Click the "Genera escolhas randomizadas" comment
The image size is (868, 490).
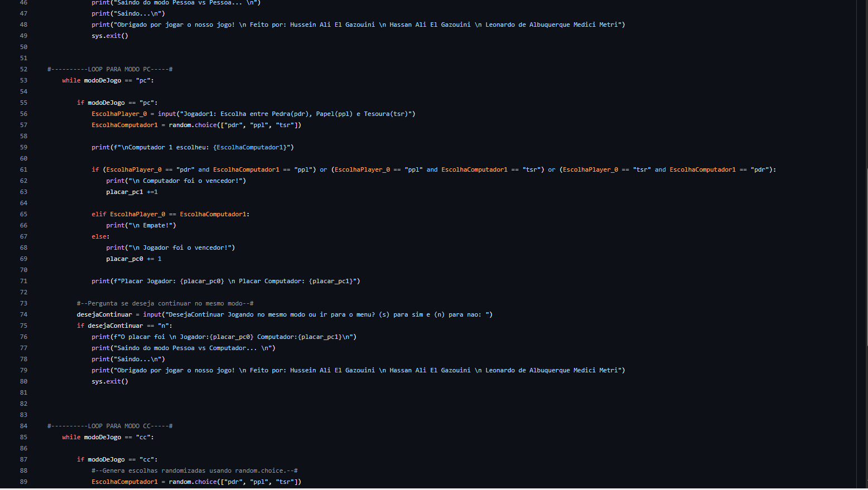coord(194,470)
